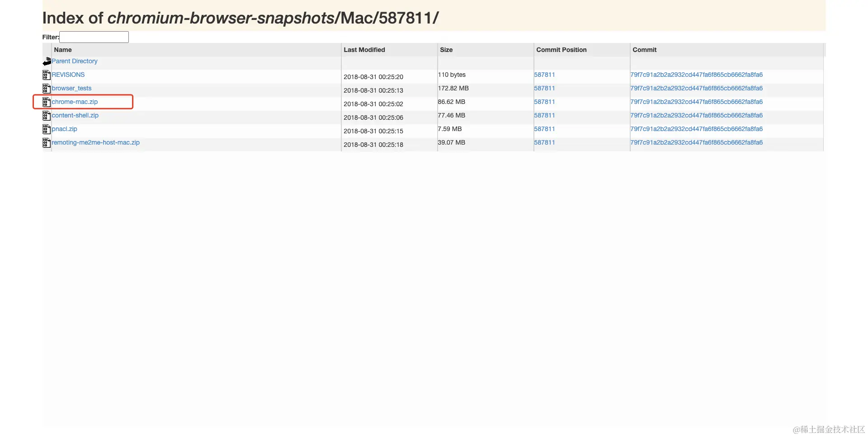The width and height of the screenshot is (868, 437).
Task: Open the commit hash in remoting-me2me-host-mac.zip row
Action: 696,142
